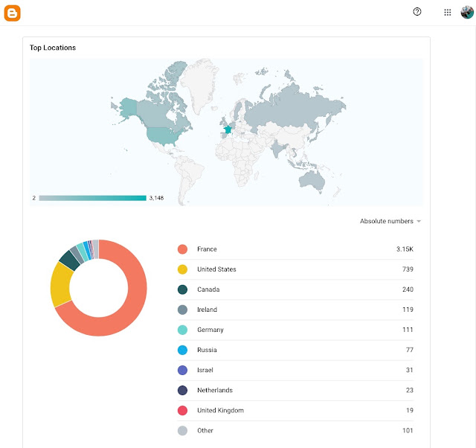Screen dimensions: 476x448
Task: Expand the Absolute numbers dropdown
Action: click(390, 221)
